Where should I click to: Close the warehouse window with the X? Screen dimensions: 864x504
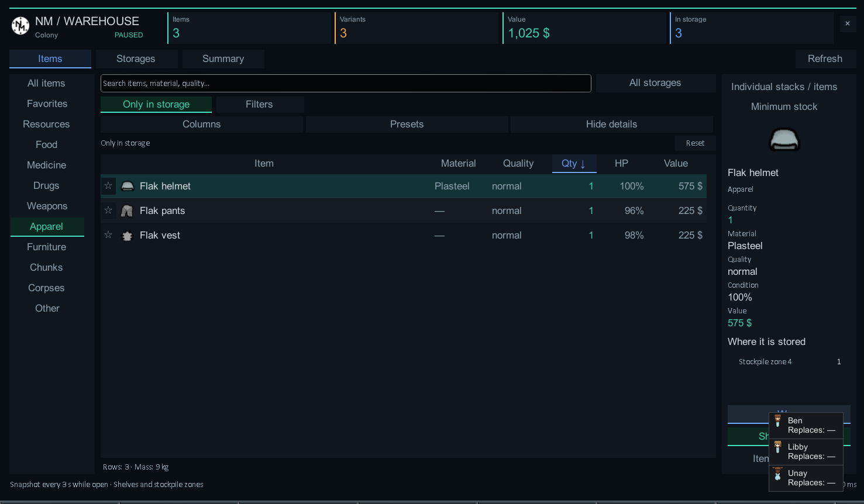tap(848, 23)
